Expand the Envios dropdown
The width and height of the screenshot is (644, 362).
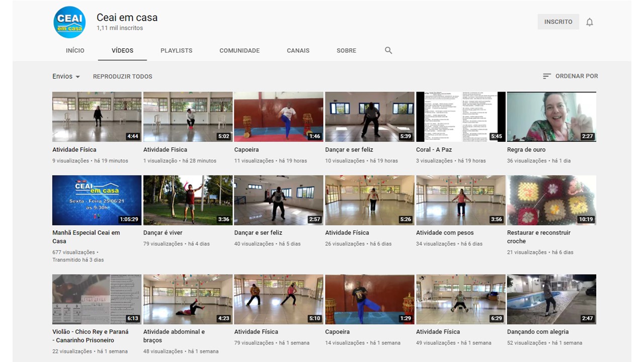tap(66, 76)
